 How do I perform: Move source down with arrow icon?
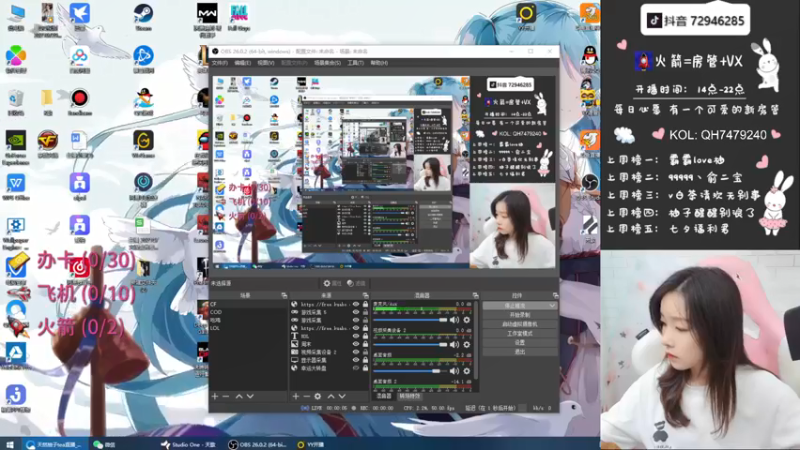coord(342,396)
